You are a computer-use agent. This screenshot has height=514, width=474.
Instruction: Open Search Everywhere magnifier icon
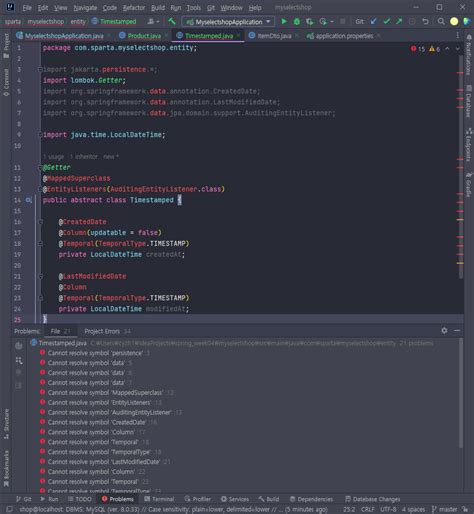coord(441,22)
